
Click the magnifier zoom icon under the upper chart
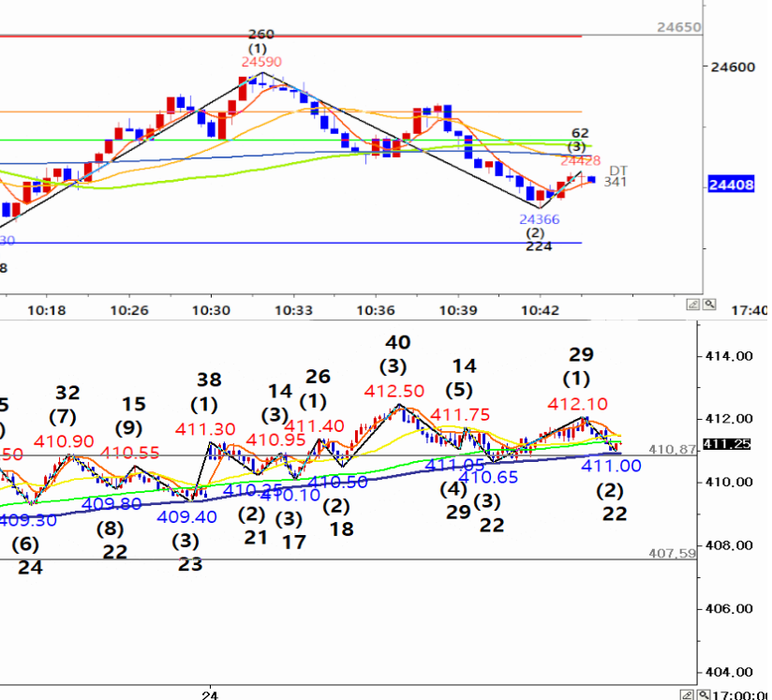click(709, 304)
